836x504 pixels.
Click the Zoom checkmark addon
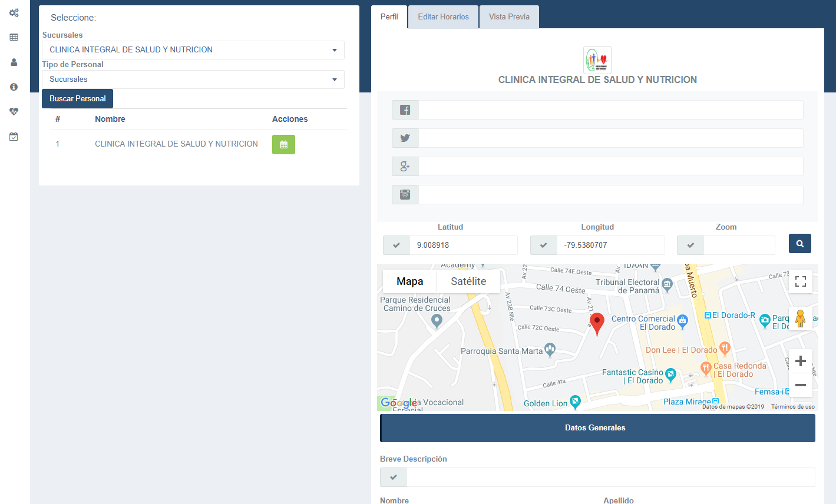[690, 246]
